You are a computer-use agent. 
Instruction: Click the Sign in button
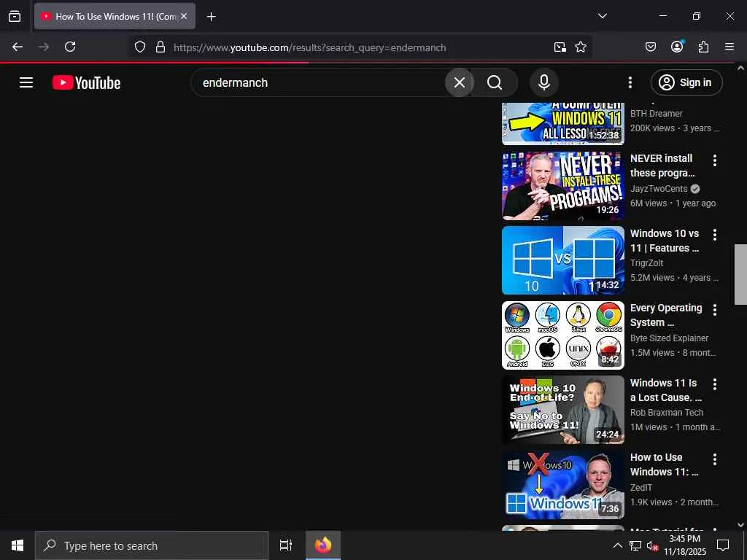(686, 82)
